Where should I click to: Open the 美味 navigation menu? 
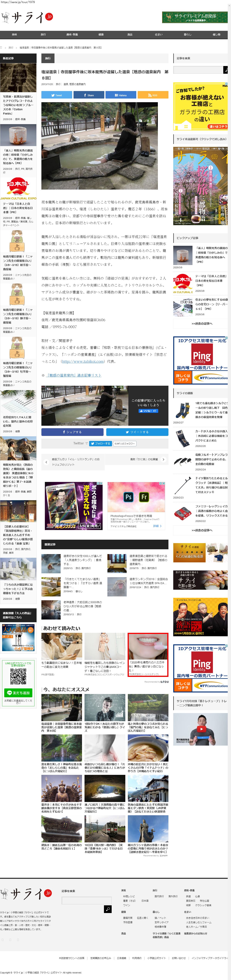click(x=14, y=35)
